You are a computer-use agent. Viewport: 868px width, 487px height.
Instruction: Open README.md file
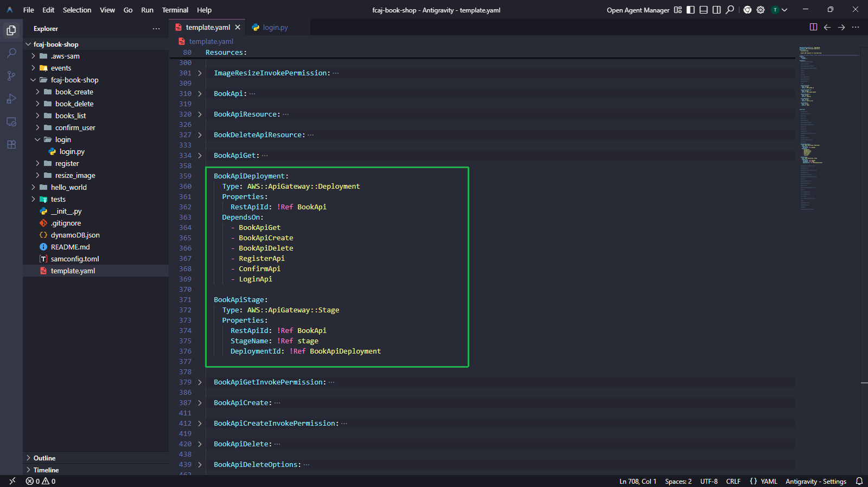point(96,247)
